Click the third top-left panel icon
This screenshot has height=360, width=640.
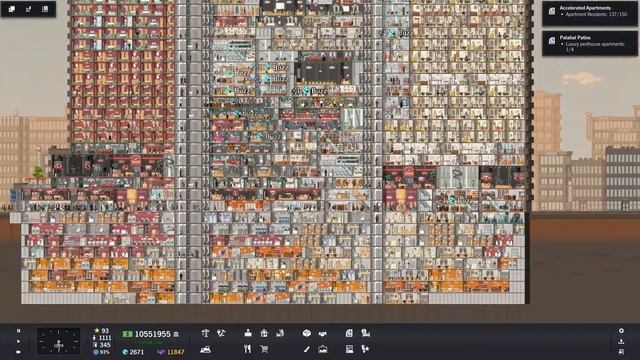pos(45,9)
